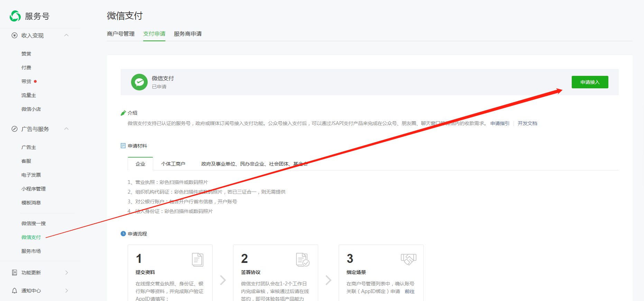Click the 签署协议 step title
This screenshot has height=301, width=644.
251,272
